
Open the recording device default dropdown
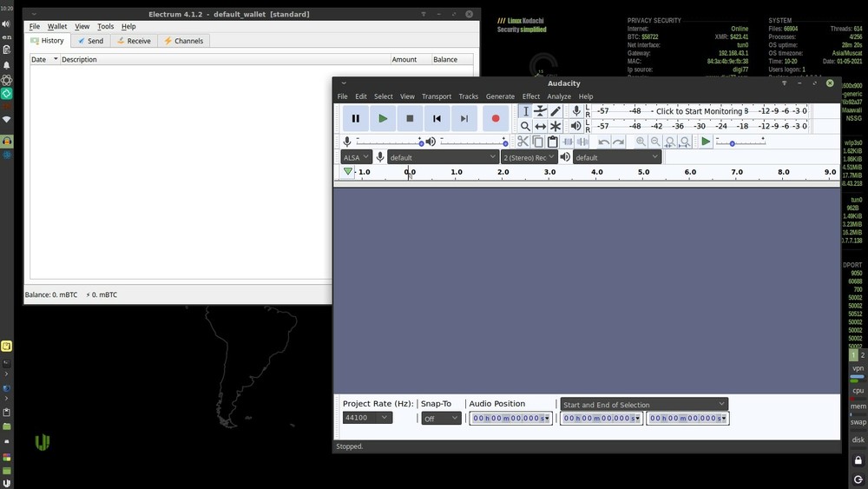(443, 157)
